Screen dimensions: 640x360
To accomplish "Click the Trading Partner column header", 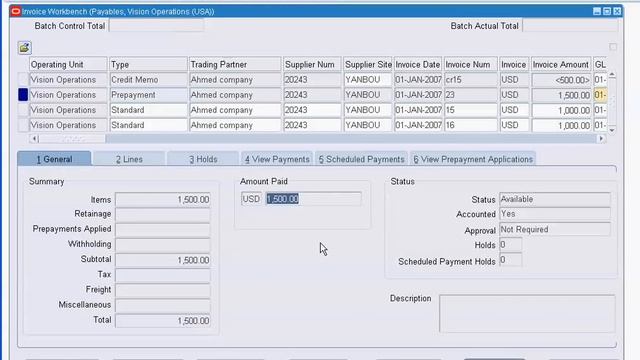I will coord(235,64).
